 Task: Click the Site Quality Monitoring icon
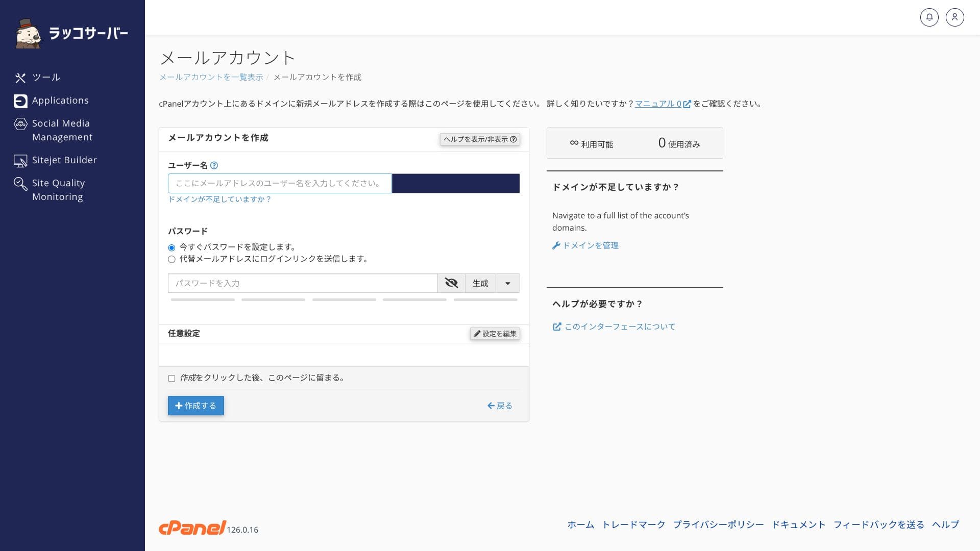coord(20,184)
